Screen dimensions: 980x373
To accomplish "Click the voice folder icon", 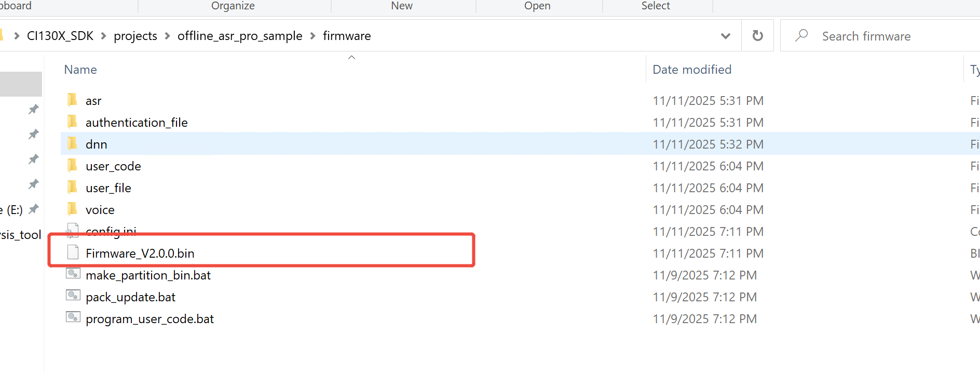I will (72, 209).
